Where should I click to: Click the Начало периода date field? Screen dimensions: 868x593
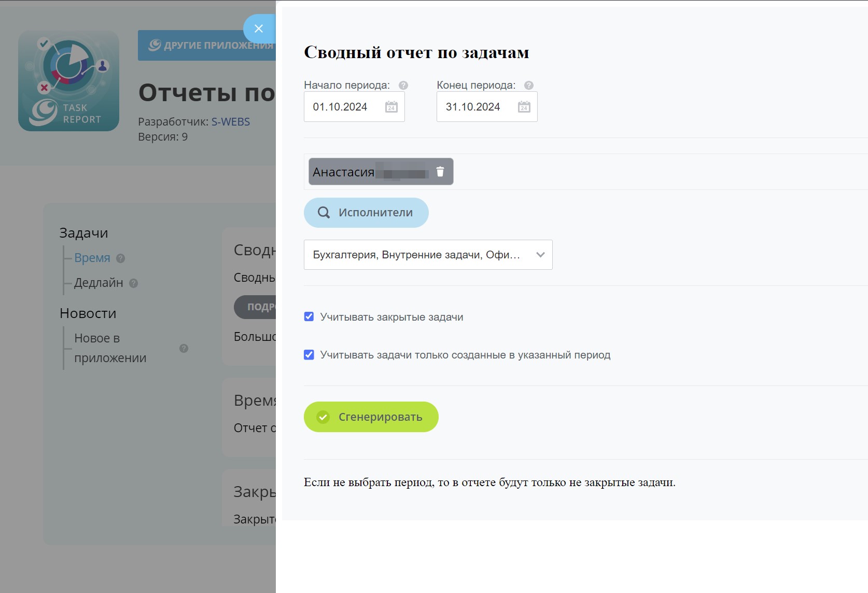point(340,107)
